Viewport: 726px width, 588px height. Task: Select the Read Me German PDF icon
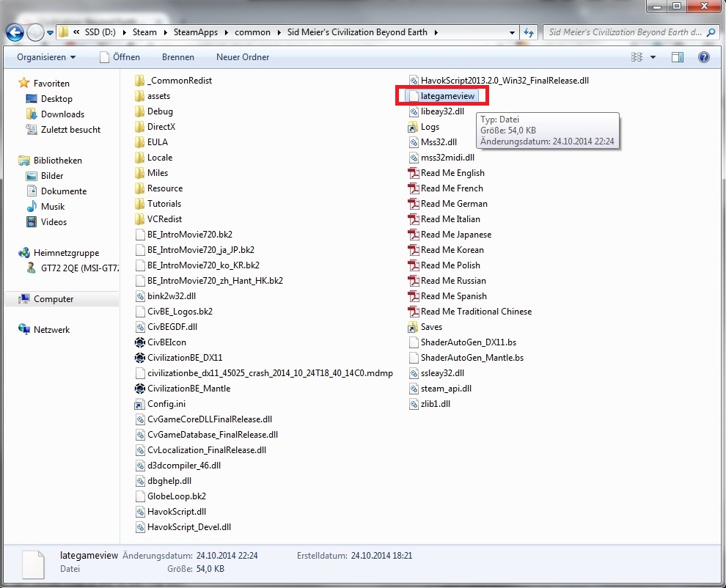tap(413, 204)
